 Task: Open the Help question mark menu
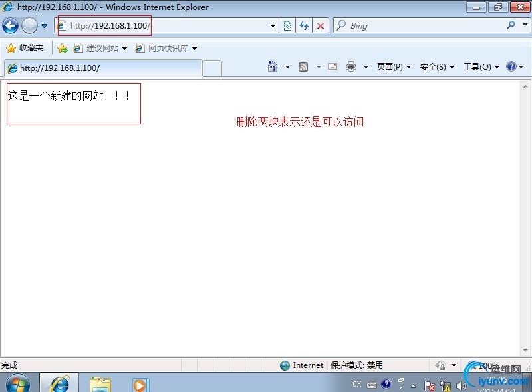point(514,66)
